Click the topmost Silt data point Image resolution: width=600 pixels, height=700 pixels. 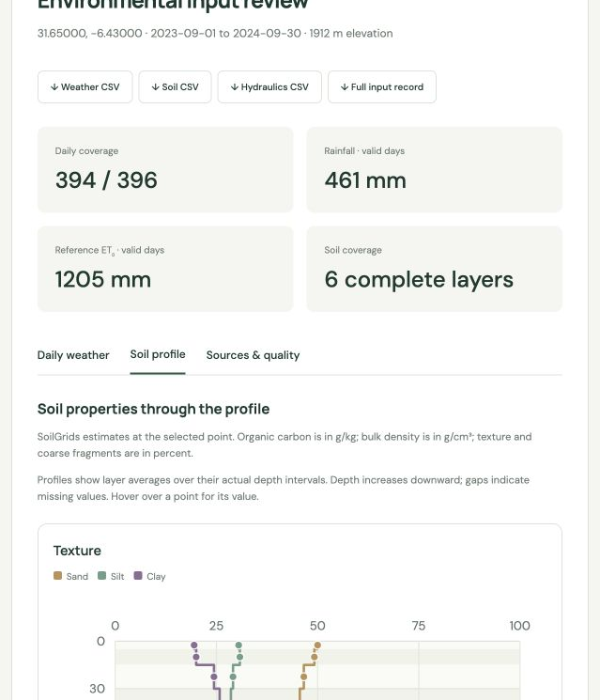coord(238,646)
